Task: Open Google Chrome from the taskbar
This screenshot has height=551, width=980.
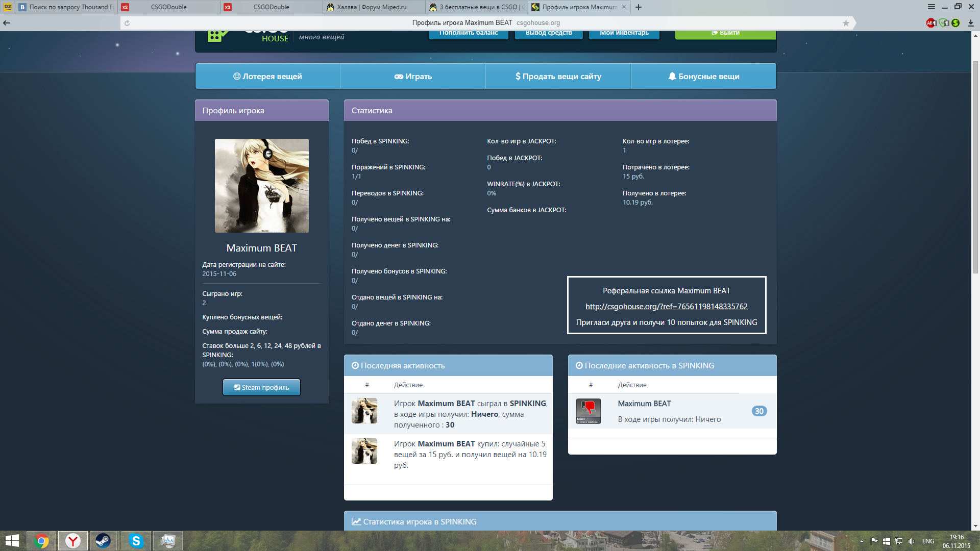Action: [x=42, y=541]
